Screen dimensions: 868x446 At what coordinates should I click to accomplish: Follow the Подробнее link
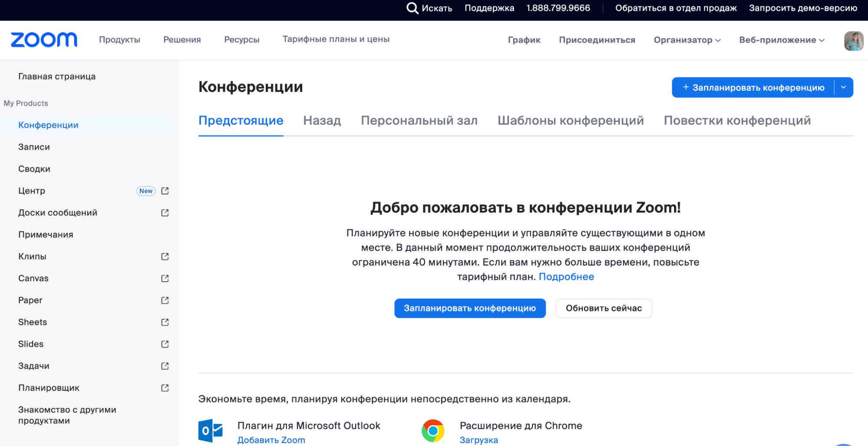click(566, 277)
